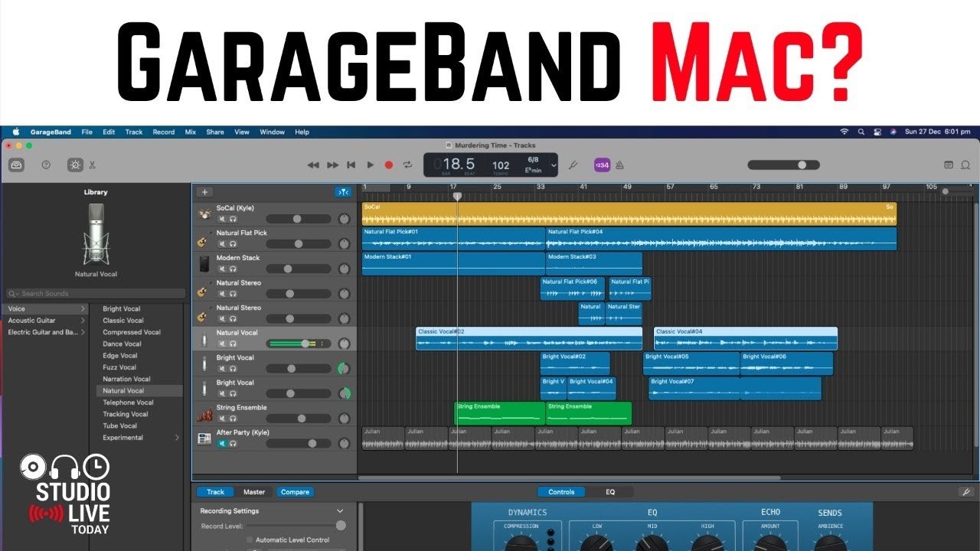Unmute the After Party (Kyle) track

pos(222,443)
